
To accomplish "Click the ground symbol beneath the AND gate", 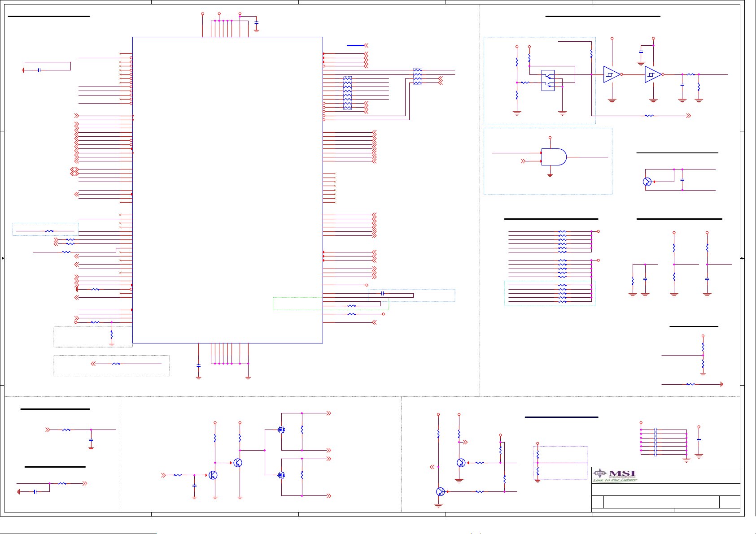I will pos(550,175).
